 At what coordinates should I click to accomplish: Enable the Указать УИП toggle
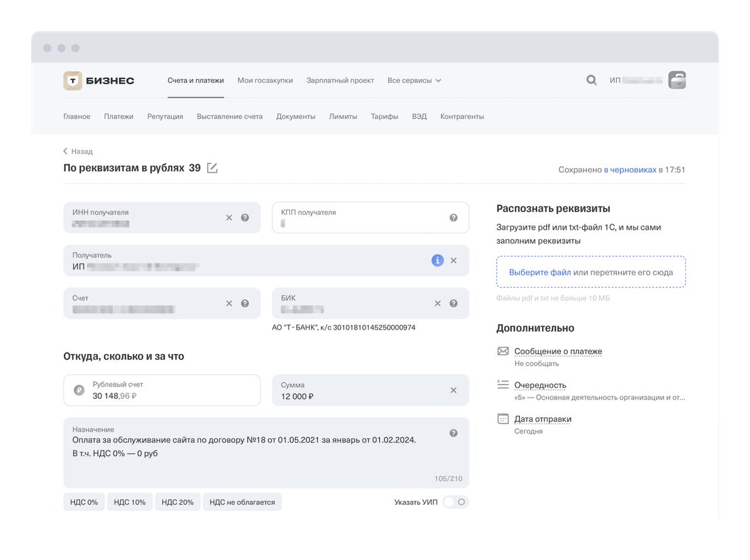coord(455,502)
